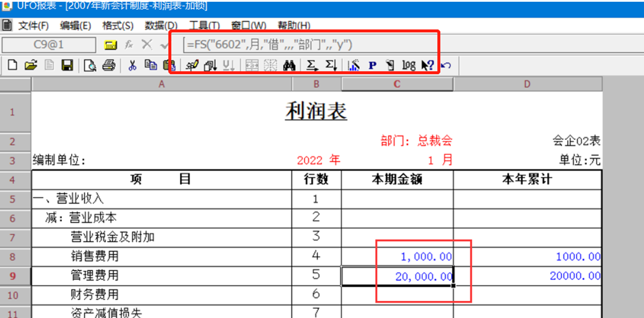Viewport: 644px width, 318px height.
Task: Click the 1,000.00 value in 本期金额
Action: (426, 257)
